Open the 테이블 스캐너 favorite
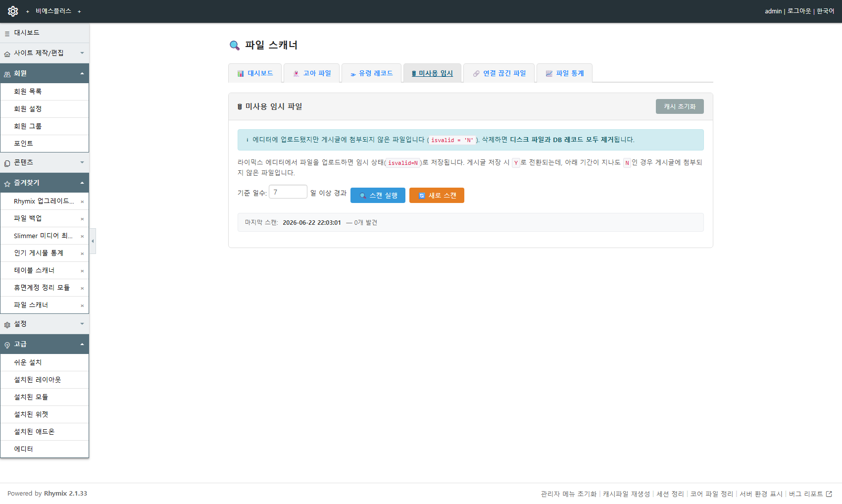 click(x=34, y=270)
